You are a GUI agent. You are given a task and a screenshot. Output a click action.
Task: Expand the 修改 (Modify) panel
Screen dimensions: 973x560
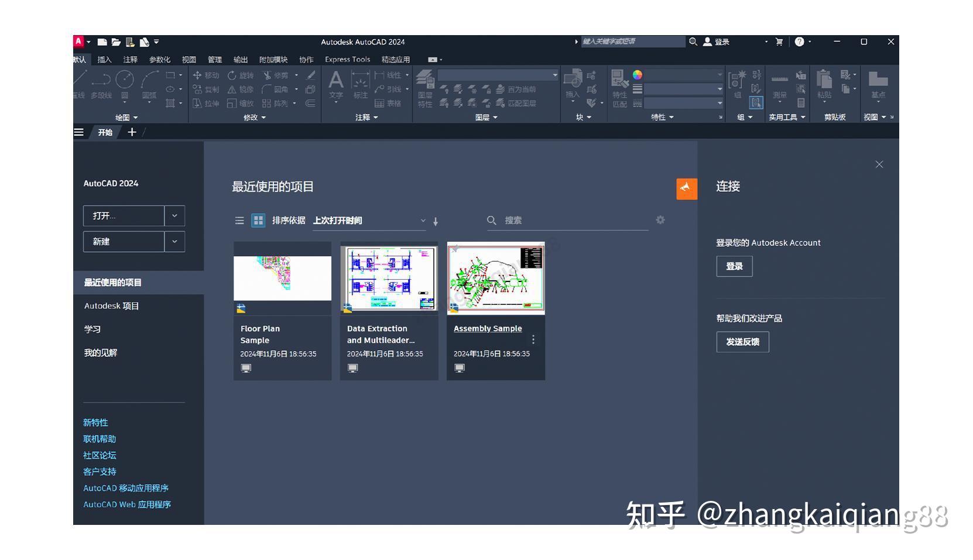click(255, 118)
